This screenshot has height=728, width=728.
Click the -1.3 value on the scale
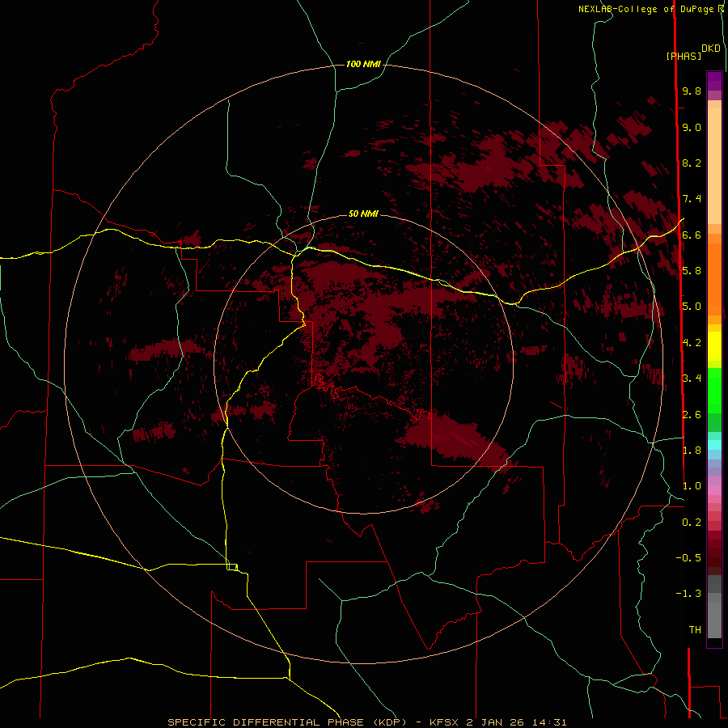pyautogui.click(x=688, y=594)
